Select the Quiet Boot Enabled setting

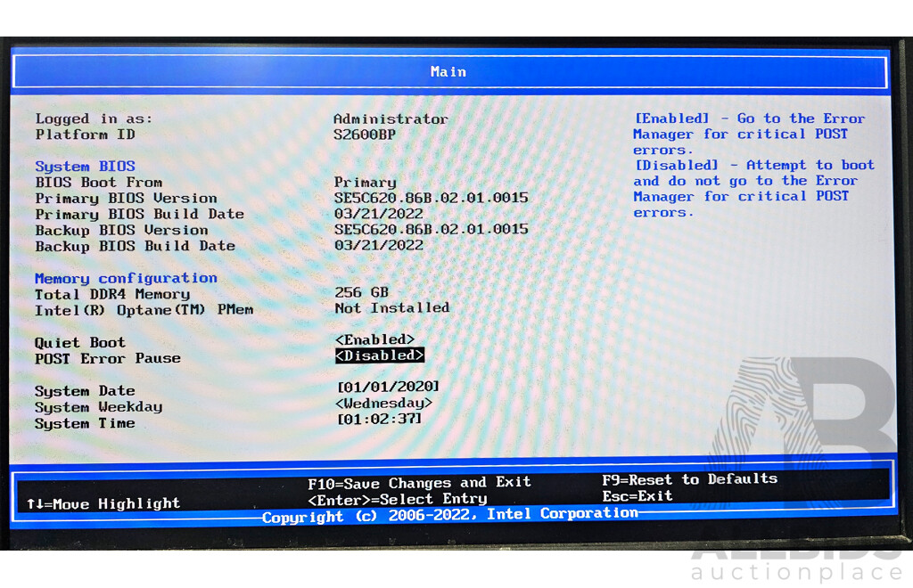(x=374, y=339)
